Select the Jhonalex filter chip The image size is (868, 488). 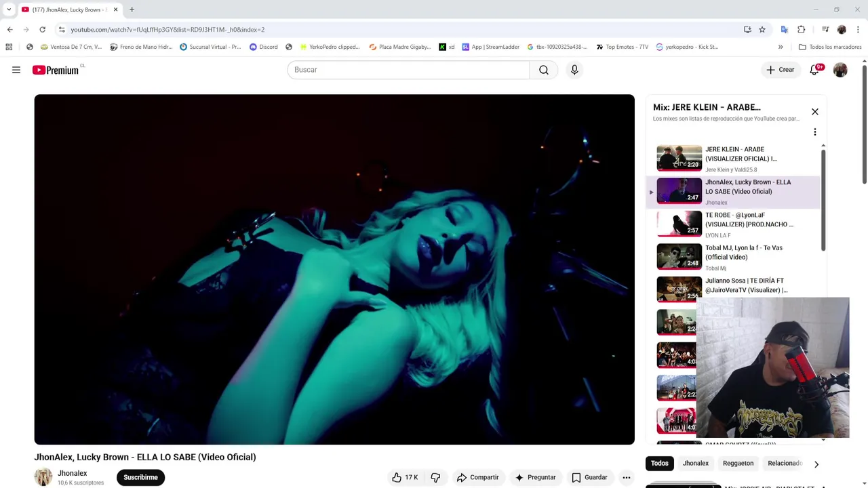(x=696, y=464)
